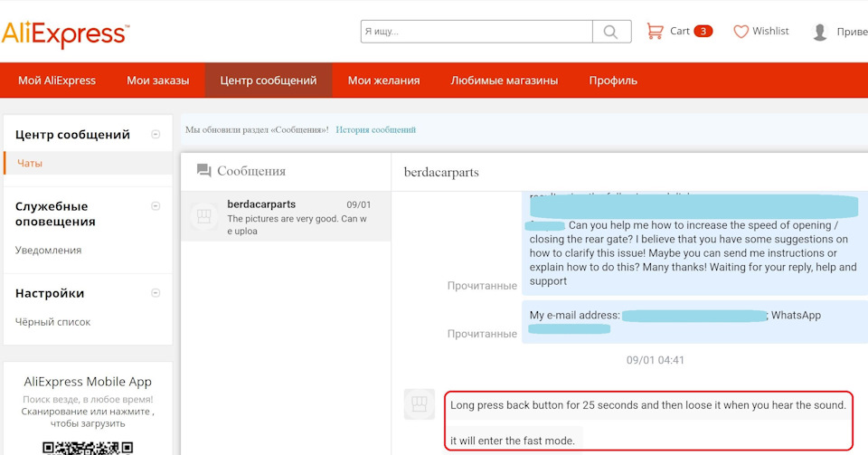The image size is (868, 455).
Task: Click the mobile app QR code
Action: tap(88, 448)
